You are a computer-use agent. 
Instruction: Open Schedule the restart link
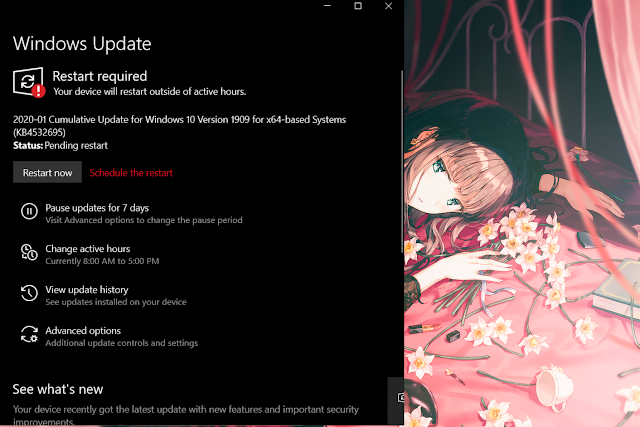point(131,173)
